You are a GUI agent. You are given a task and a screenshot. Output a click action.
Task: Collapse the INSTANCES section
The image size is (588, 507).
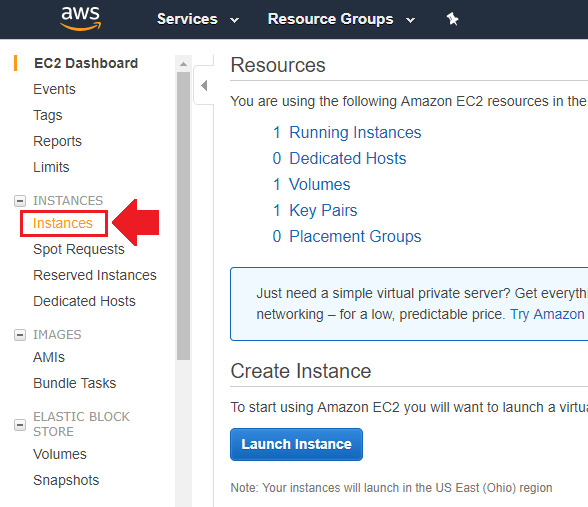point(20,201)
